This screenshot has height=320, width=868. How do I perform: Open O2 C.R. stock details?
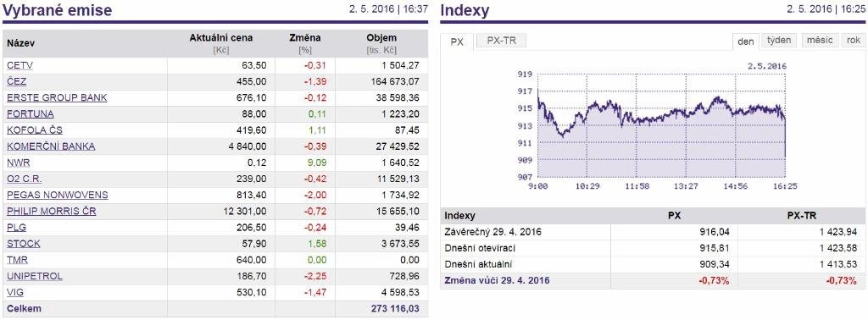pyautogui.click(x=25, y=179)
